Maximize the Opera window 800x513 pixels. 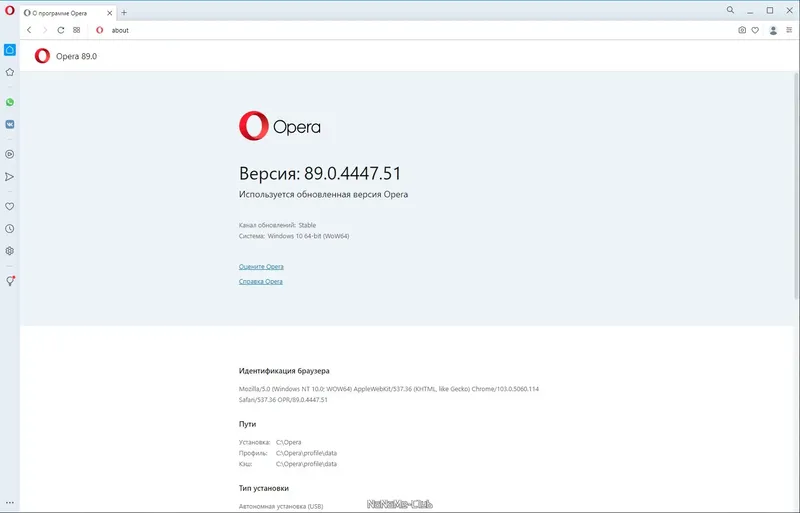point(770,10)
